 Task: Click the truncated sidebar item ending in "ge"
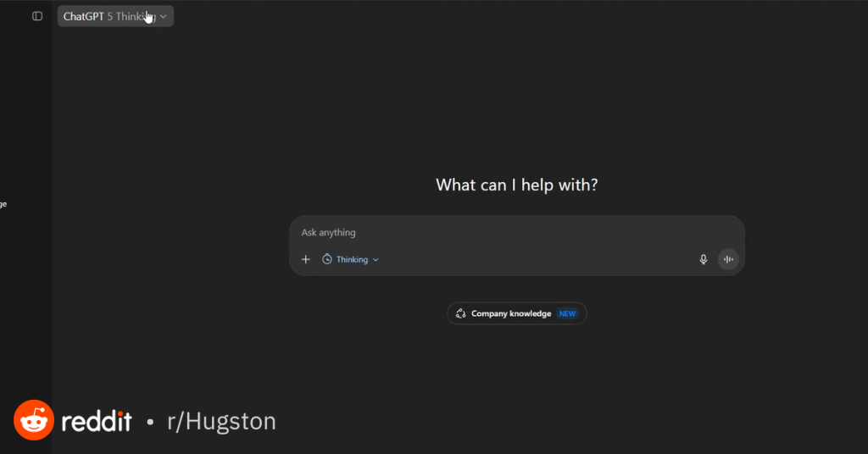point(3,204)
